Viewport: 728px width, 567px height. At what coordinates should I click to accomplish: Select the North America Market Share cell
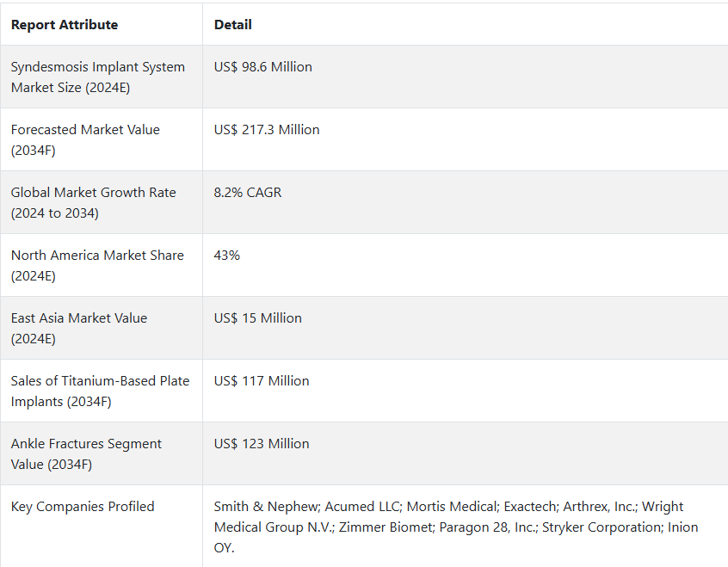pyautogui.click(x=102, y=265)
